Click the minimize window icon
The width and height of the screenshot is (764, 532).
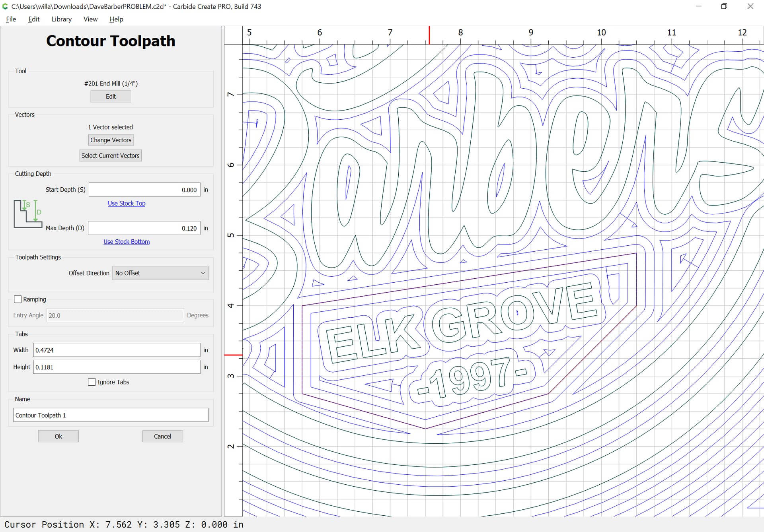pyautogui.click(x=698, y=6)
